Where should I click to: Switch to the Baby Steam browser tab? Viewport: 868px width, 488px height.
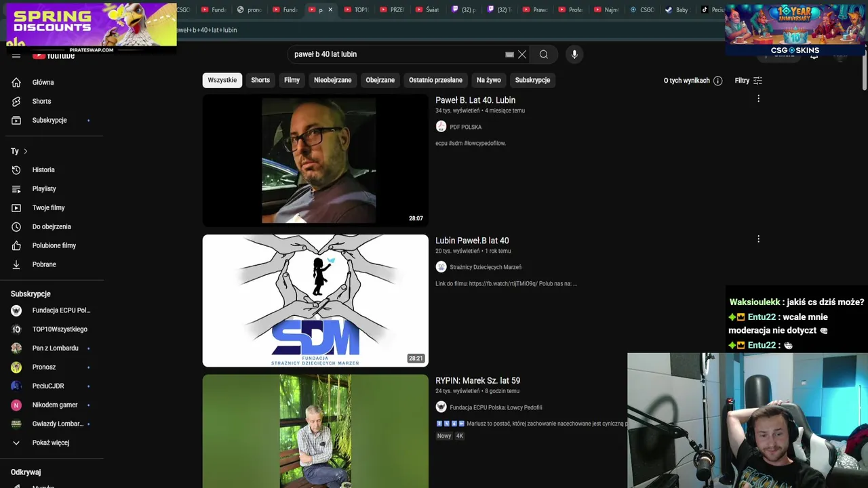pyautogui.click(x=677, y=9)
